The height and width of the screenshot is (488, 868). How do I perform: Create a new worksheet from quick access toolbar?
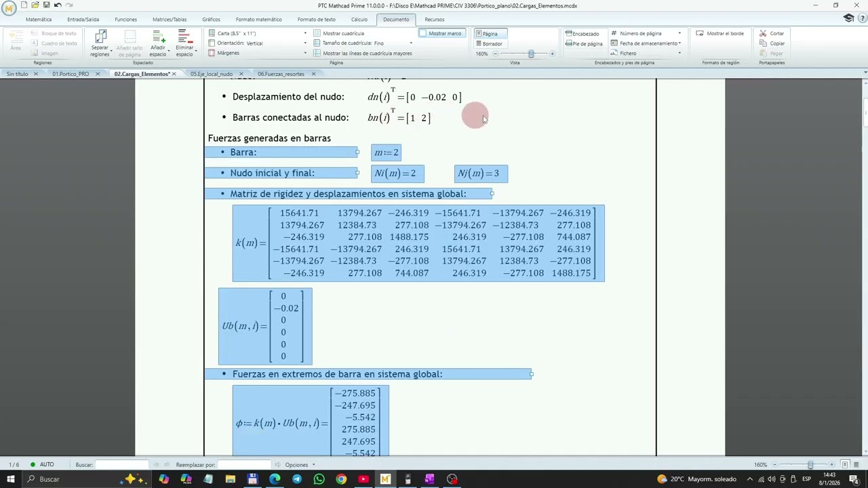point(24,5)
